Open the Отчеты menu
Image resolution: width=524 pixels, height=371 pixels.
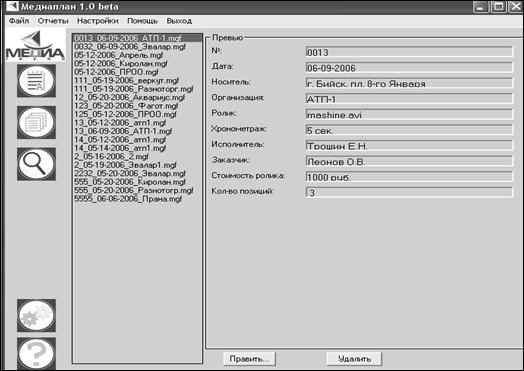(53, 21)
